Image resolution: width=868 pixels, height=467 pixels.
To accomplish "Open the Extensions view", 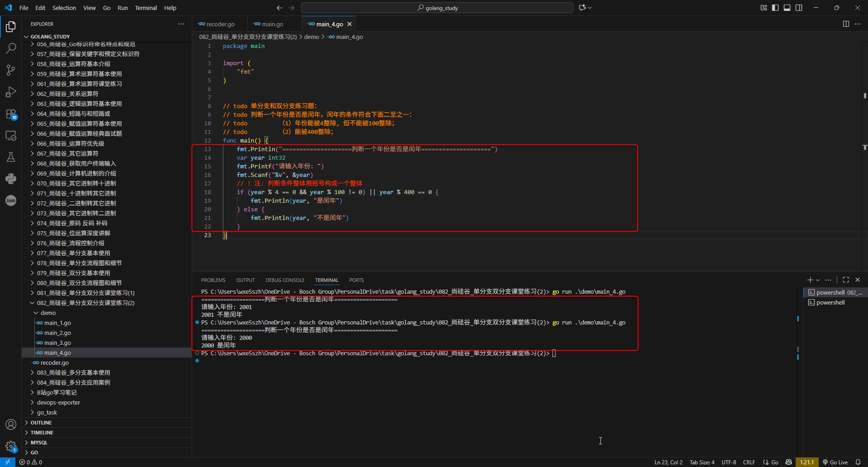I will pos(11,114).
